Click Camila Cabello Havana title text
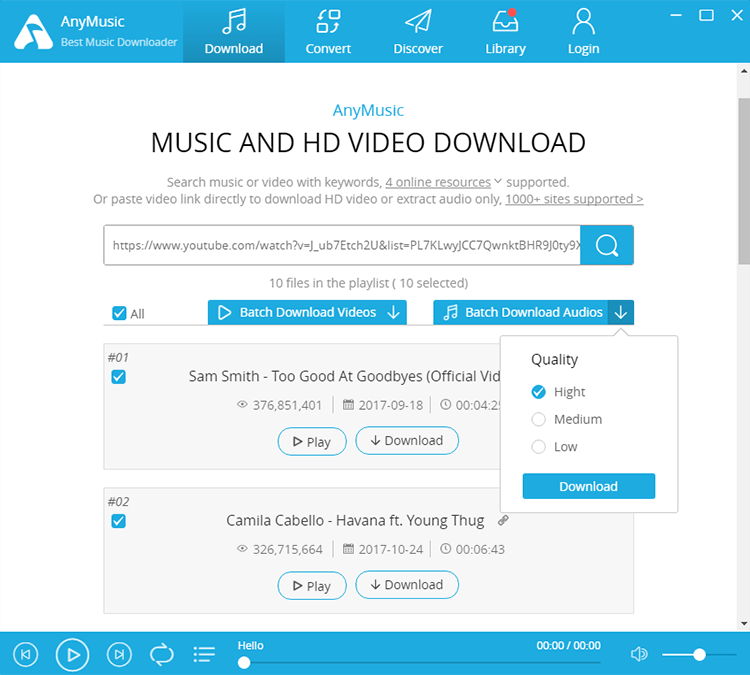Screen dimensions: 750x675 [x=355, y=520]
